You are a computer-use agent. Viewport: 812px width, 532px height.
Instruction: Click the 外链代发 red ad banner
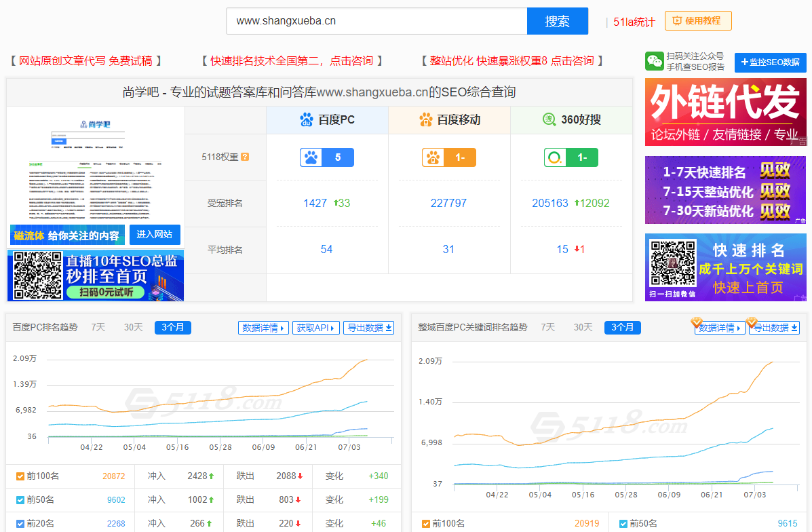[726, 112]
